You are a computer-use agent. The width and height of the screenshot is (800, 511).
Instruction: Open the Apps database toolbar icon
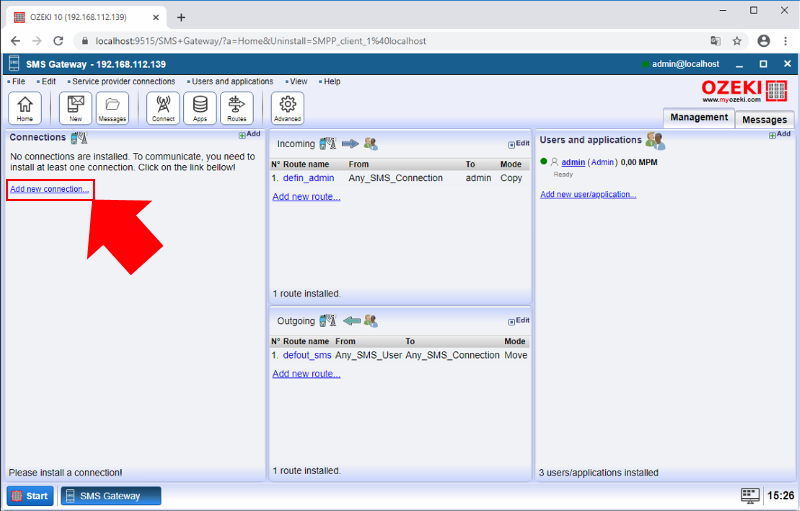200,108
